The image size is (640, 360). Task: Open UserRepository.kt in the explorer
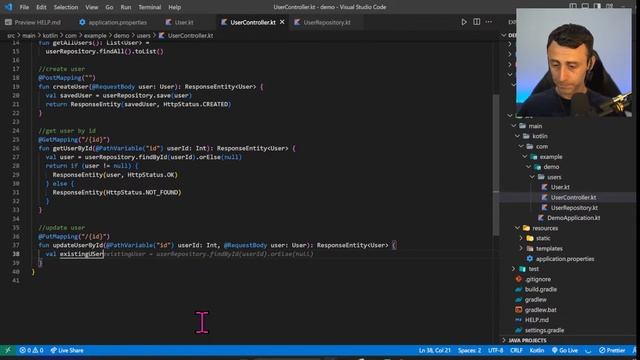coord(574,207)
